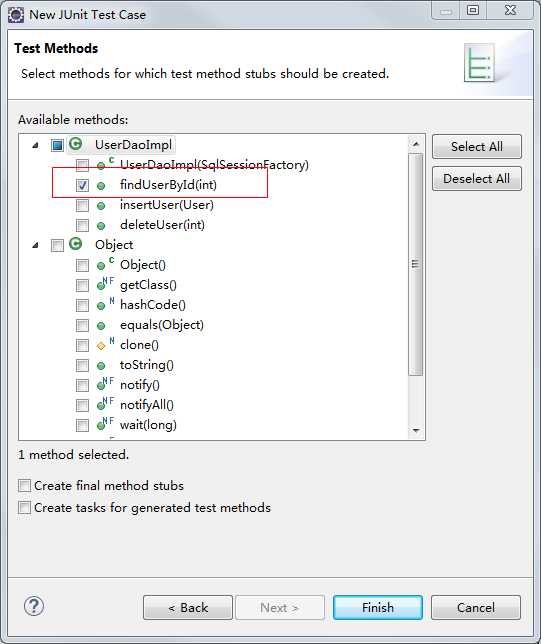Cancel the New JUnit Test Case dialog
Screen dimensions: 541x644
coord(476,607)
